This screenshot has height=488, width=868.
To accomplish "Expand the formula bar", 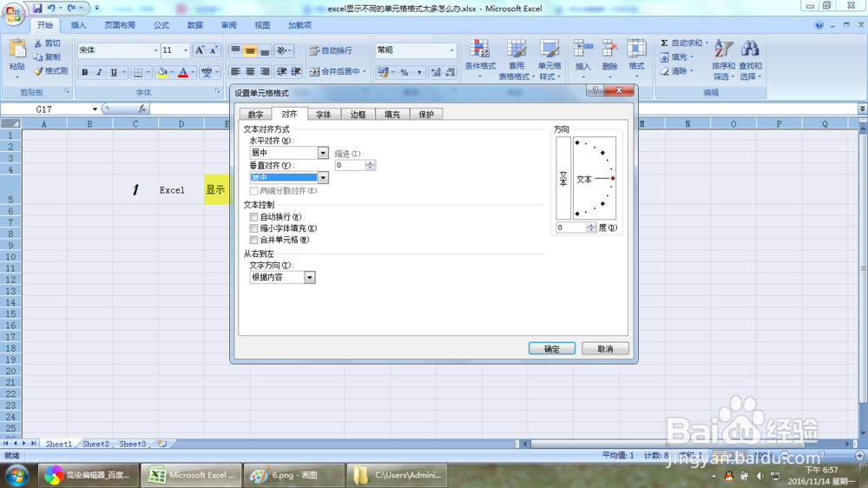I will coord(862,109).
